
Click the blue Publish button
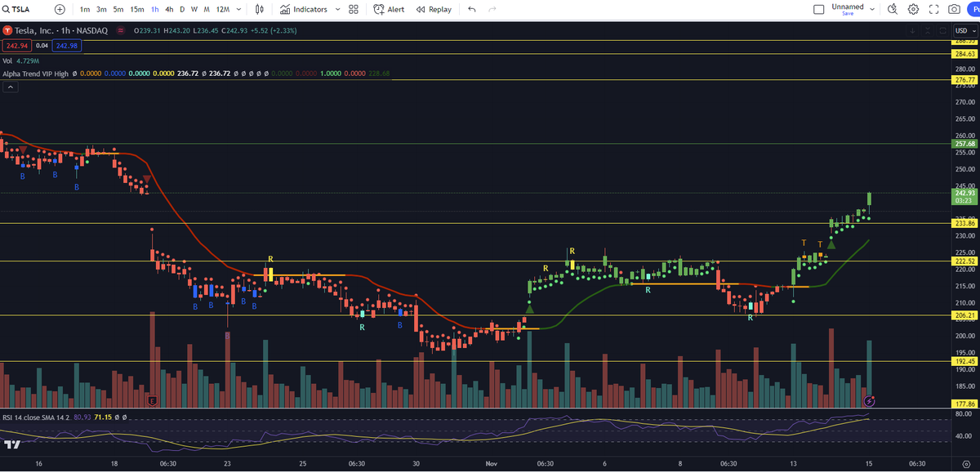click(x=973, y=10)
